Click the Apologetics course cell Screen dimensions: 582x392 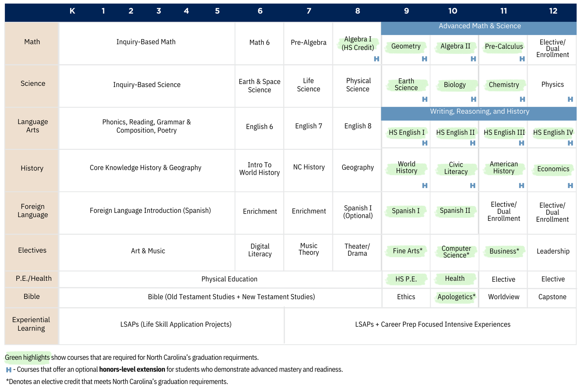[456, 297]
